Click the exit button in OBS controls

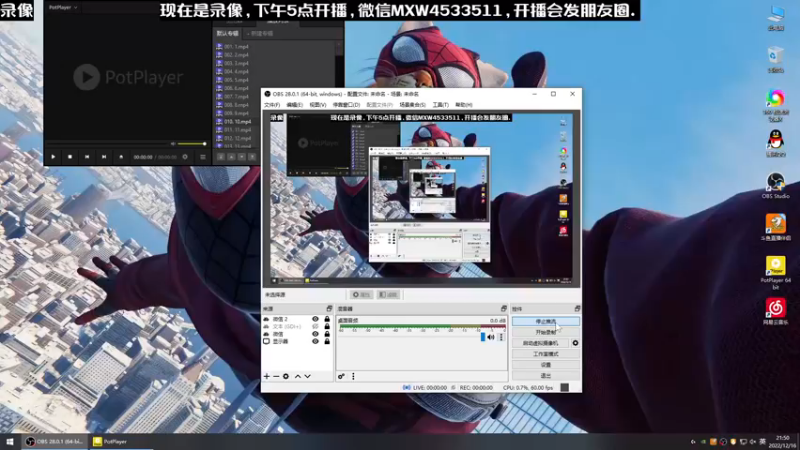coord(545,376)
